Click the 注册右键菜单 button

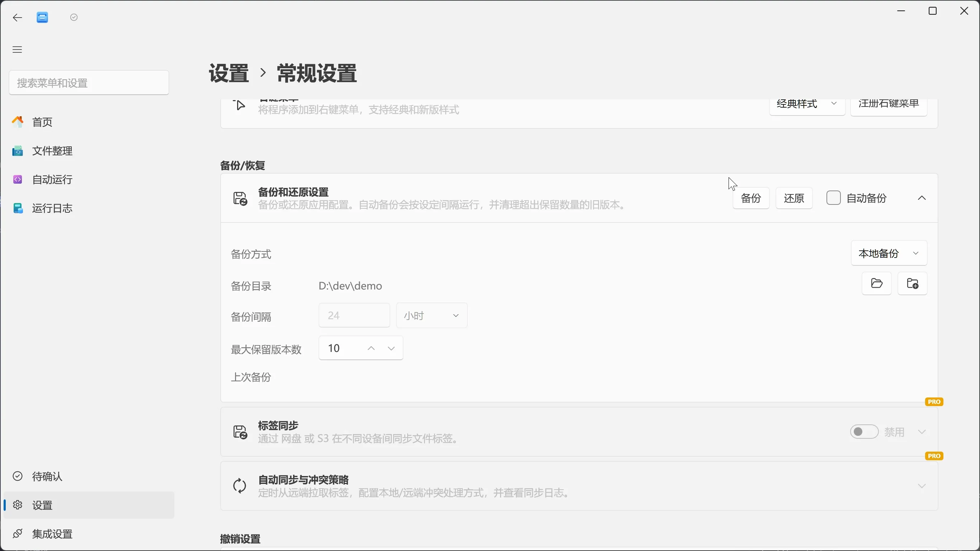click(x=889, y=107)
